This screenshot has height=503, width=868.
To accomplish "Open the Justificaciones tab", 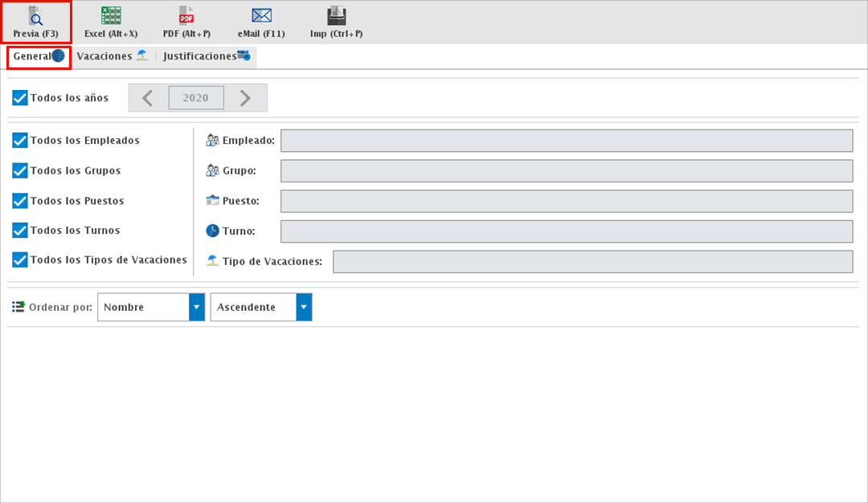I will pyautogui.click(x=207, y=56).
